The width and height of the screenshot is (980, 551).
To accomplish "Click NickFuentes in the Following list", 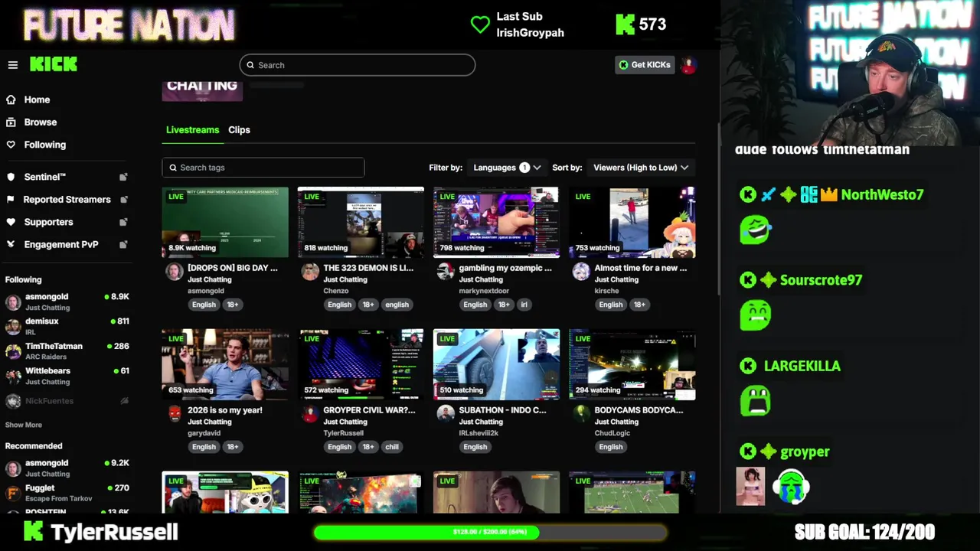I will point(49,401).
